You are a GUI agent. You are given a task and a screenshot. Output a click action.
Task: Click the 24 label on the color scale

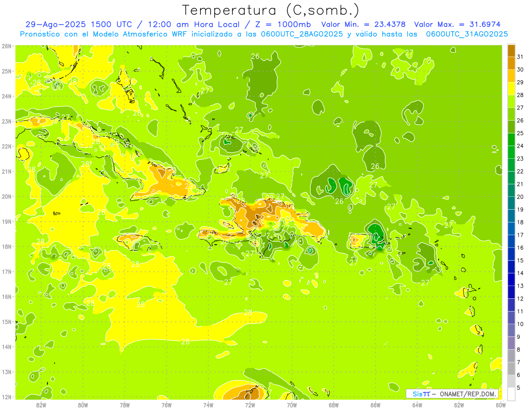coord(520,146)
